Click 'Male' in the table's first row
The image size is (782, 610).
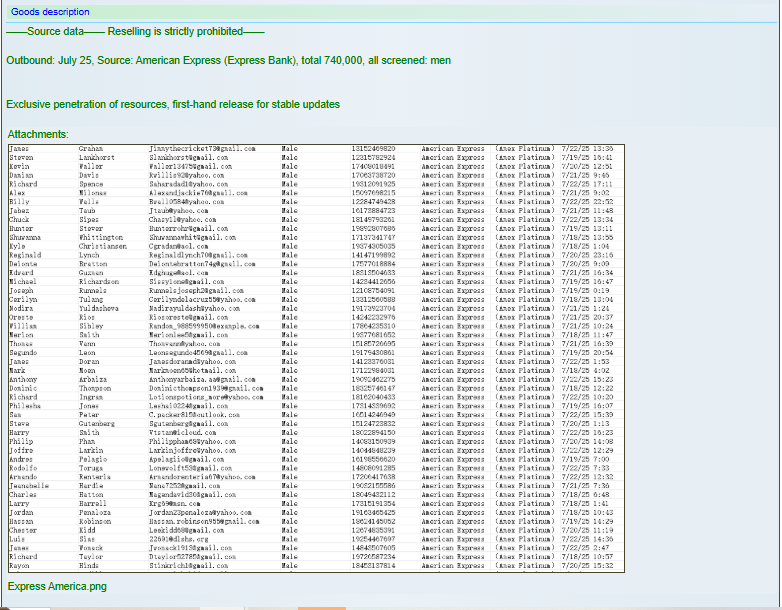pyautogui.click(x=290, y=148)
